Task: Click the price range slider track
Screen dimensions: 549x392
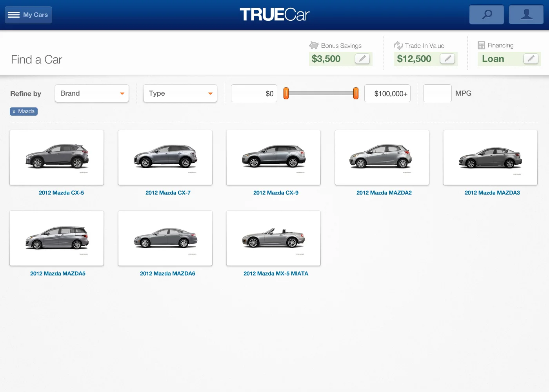Action: (321, 93)
